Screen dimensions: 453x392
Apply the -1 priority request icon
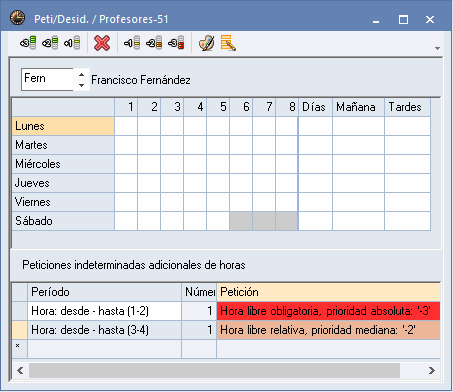tap(132, 43)
